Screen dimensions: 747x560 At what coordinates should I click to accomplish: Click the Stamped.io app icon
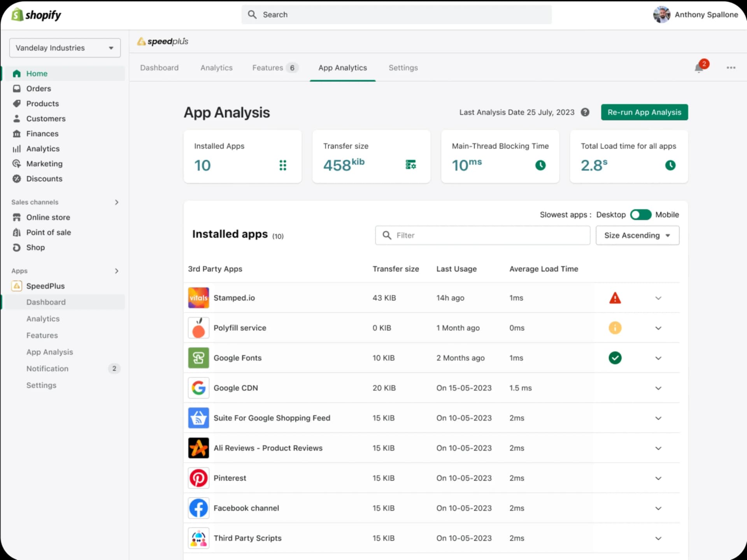pos(198,298)
